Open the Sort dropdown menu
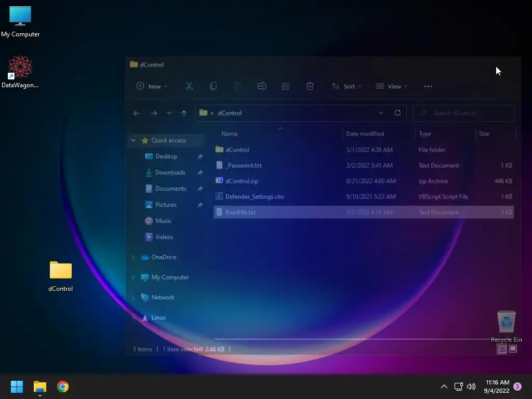This screenshot has width=532, height=399. pos(347,86)
